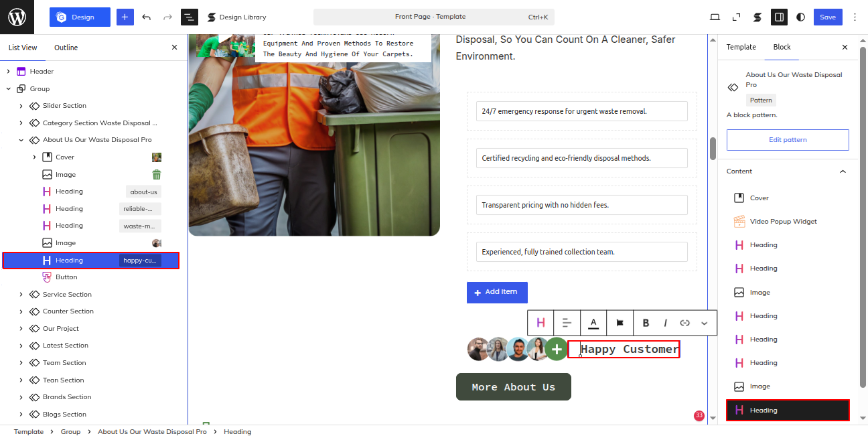This screenshot has width=868, height=438.
Task: Toggle the document overview list view
Action: point(190,17)
